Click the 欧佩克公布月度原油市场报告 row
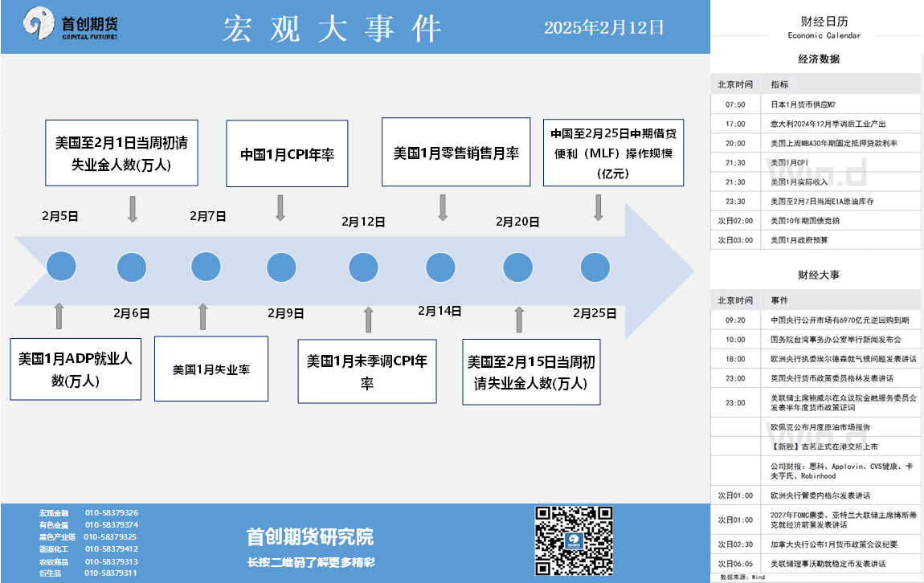Viewport: 924px width, 583px height. 816,427
